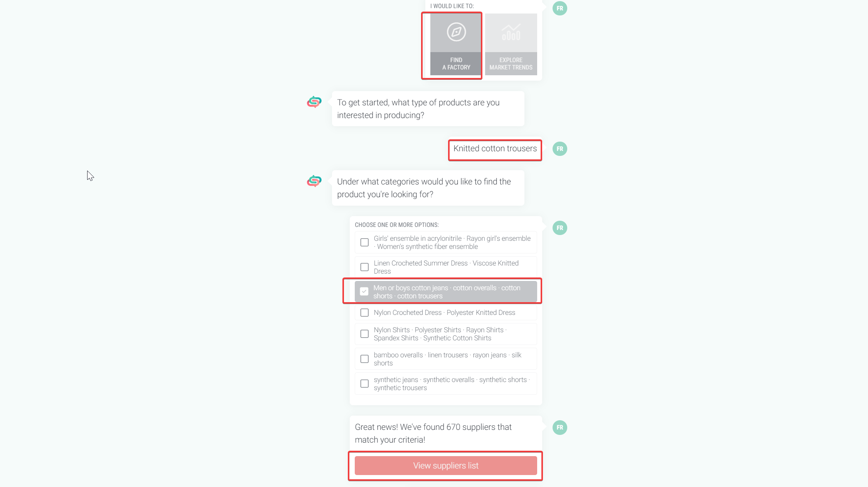868x487 pixels.
Task: Click the bot logo beside products question
Action: click(x=314, y=102)
